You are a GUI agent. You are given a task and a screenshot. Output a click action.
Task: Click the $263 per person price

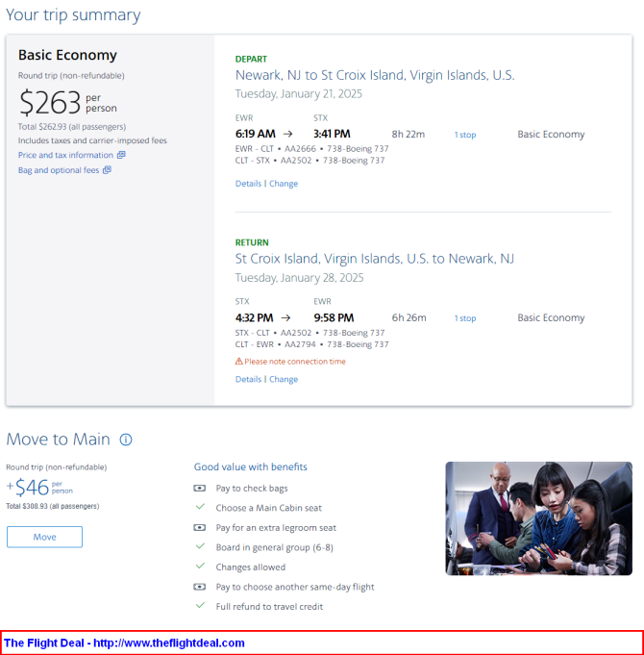coord(67,102)
